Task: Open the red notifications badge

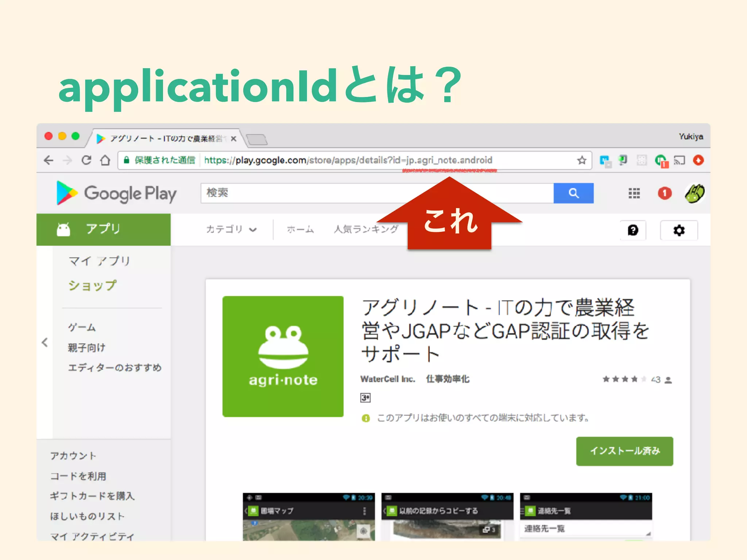Action: click(665, 193)
